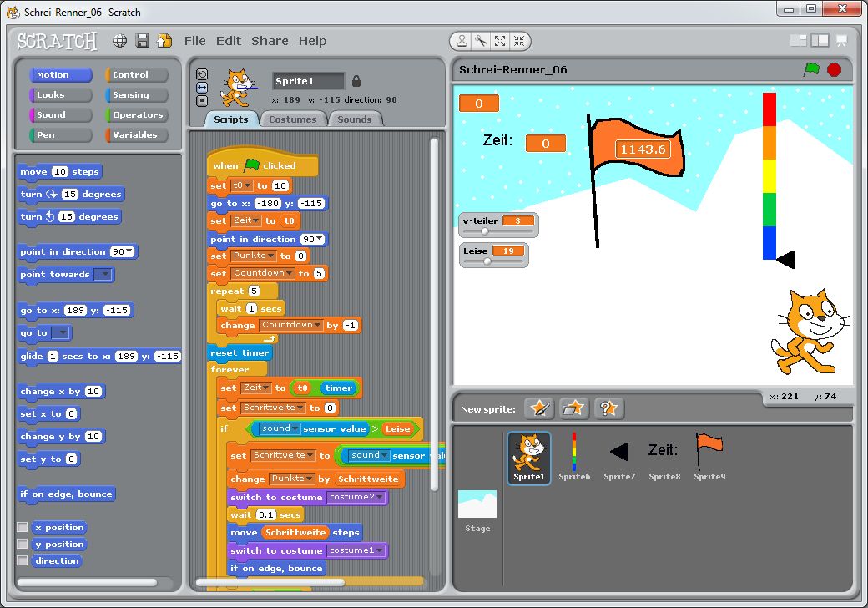Open the Share menu
Screen dimensions: 868x608
point(270,41)
